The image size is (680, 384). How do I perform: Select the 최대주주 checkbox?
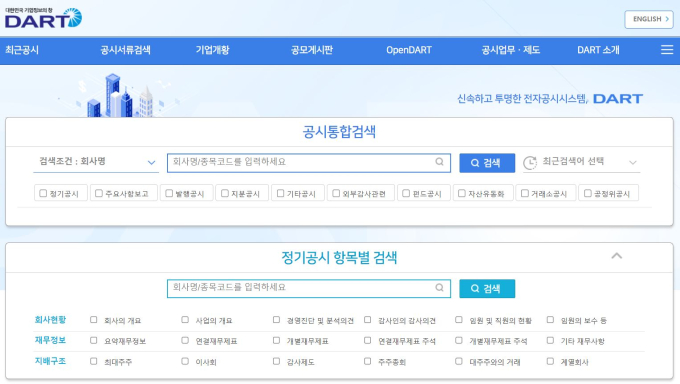(94, 361)
